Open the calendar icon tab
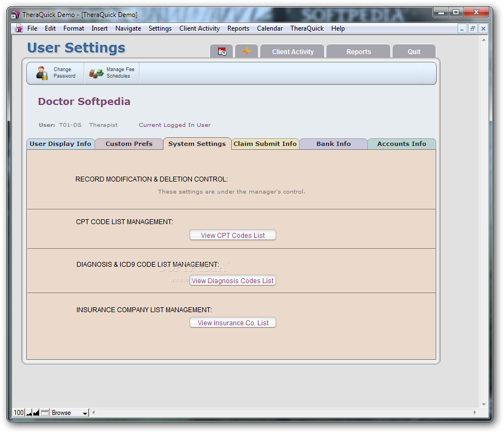504x433 pixels. [x=221, y=51]
